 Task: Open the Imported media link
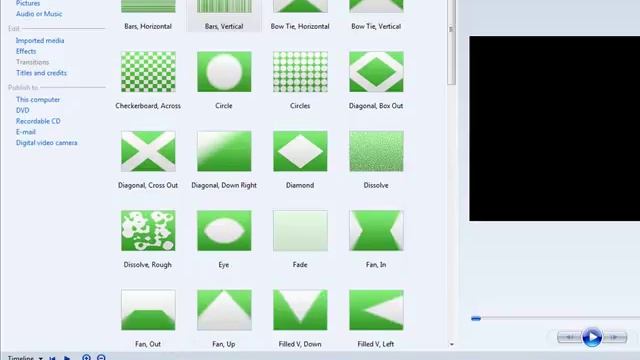(x=40, y=41)
